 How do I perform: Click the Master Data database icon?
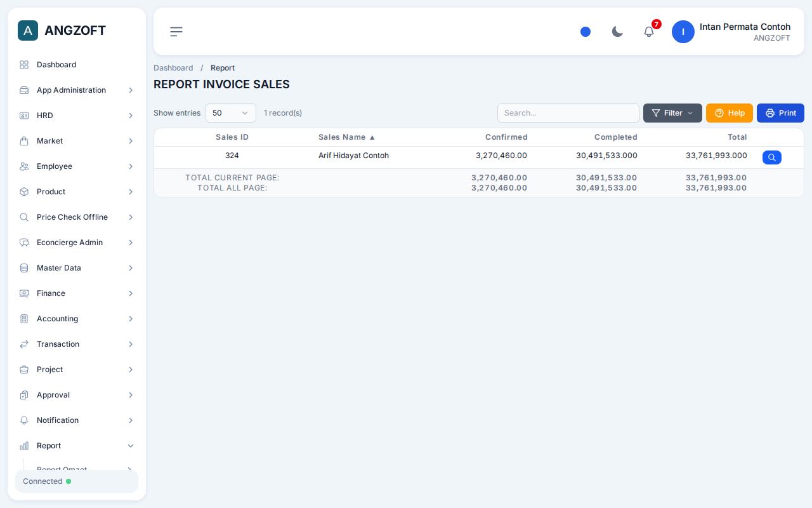click(24, 268)
